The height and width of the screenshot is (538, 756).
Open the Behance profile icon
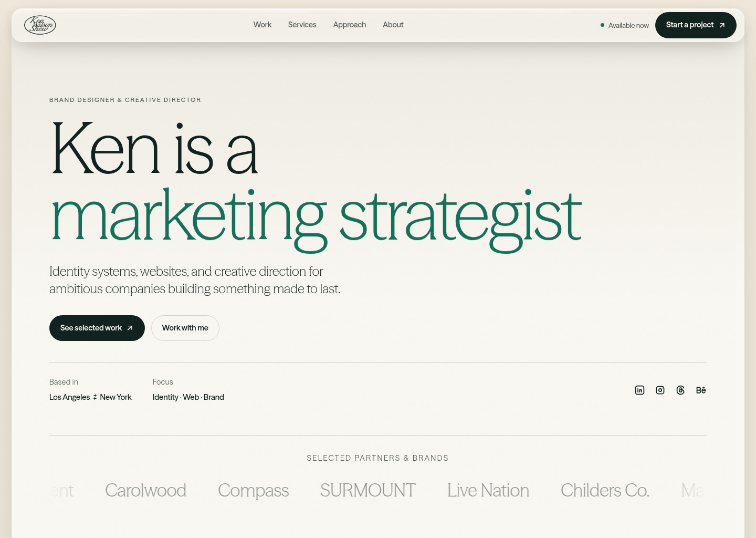pyautogui.click(x=701, y=390)
